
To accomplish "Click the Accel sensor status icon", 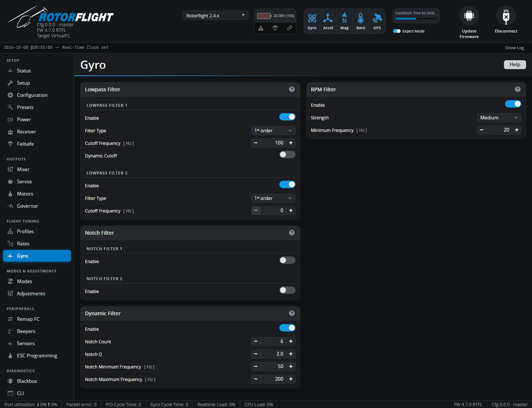I will [328, 18].
